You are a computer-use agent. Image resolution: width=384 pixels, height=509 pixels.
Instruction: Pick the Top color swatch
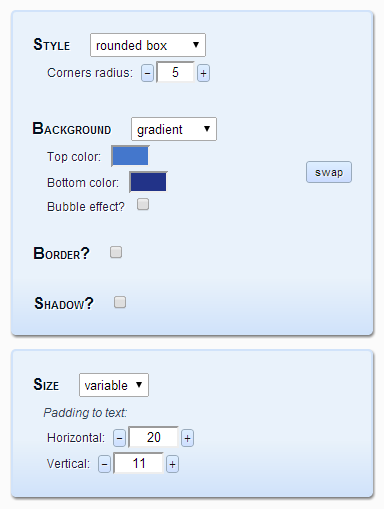(x=130, y=156)
